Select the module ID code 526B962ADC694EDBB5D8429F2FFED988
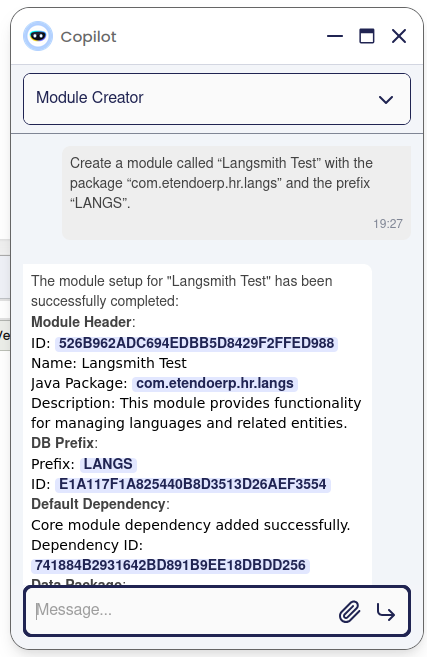Image resolution: width=427 pixels, height=657 pixels. click(196, 343)
